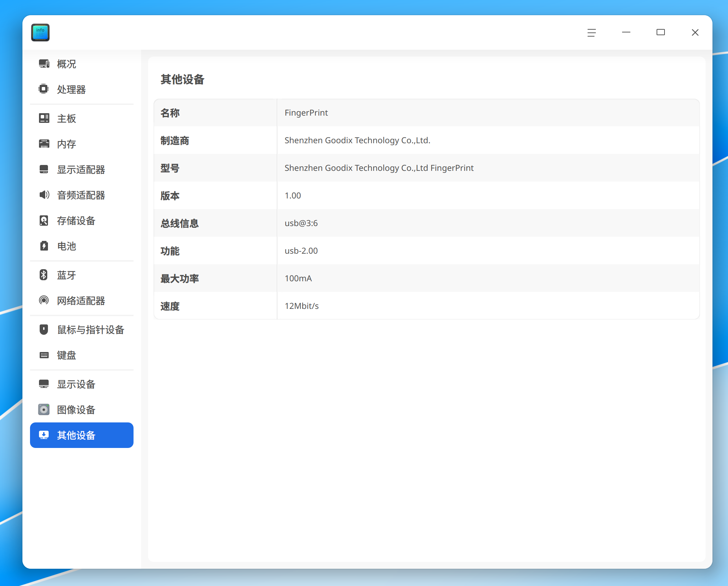
Task: Click the 最大功率 row label
Action: (180, 279)
